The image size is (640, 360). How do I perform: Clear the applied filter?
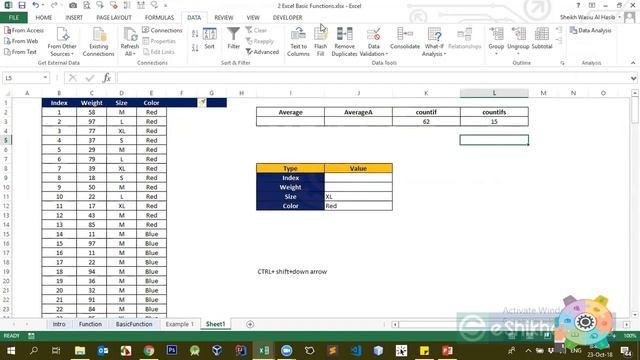click(256, 30)
